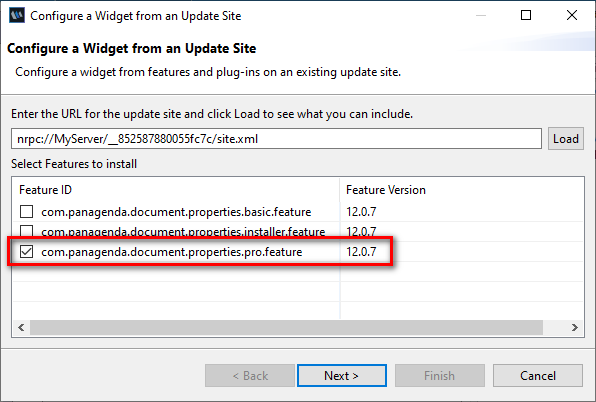Uncheck the pro.feature checkbox

click(26, 252)
